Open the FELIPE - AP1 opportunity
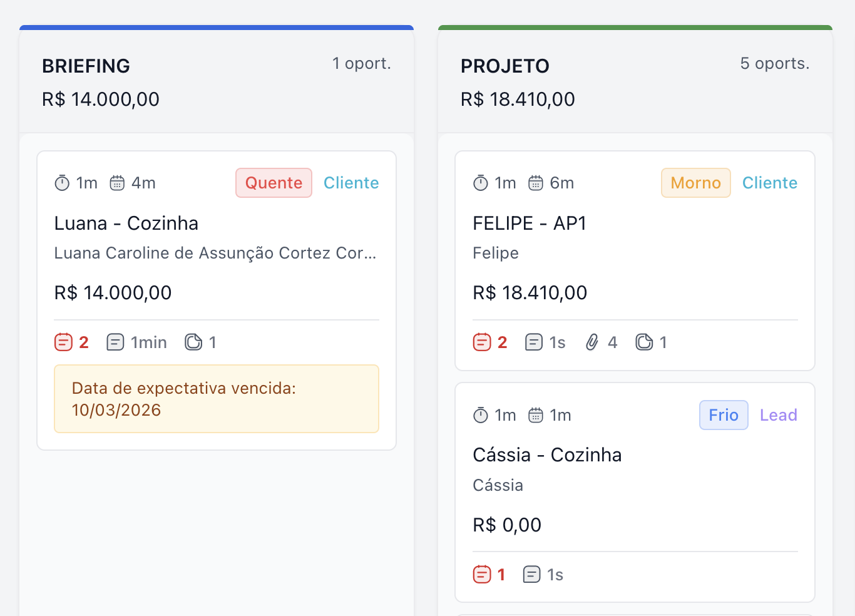 [530, 223]
